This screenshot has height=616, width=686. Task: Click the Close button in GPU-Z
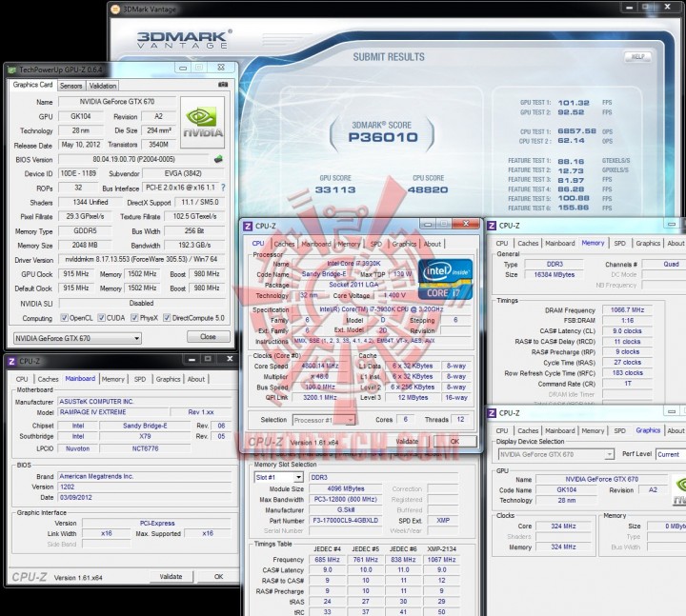click(209, 337)
